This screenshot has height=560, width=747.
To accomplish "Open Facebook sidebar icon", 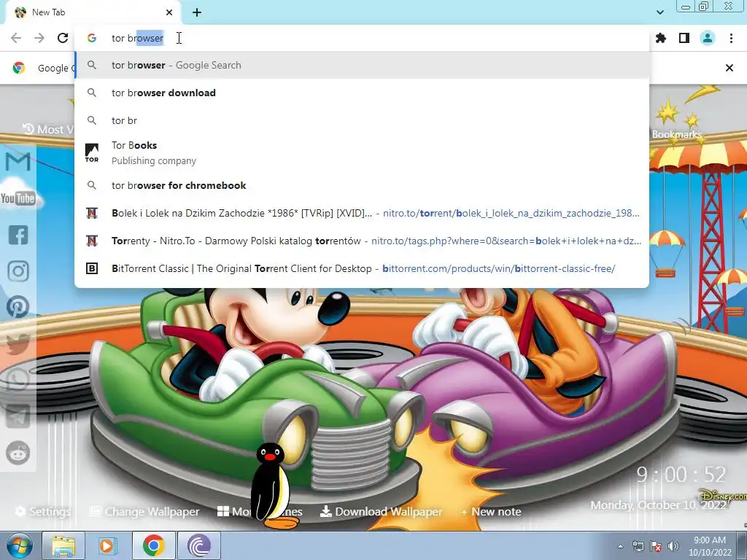I will coord(18,235).
